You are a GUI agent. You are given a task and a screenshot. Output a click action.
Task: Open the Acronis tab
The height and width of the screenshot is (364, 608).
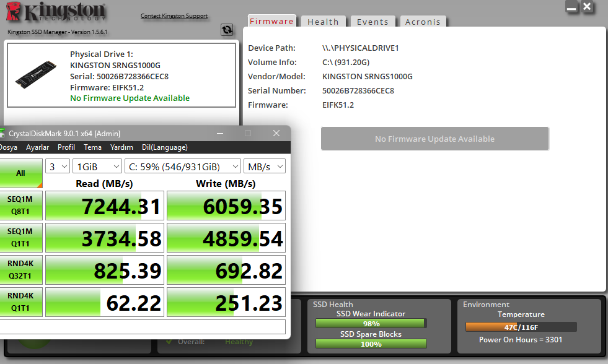click(x=423, y=22)
